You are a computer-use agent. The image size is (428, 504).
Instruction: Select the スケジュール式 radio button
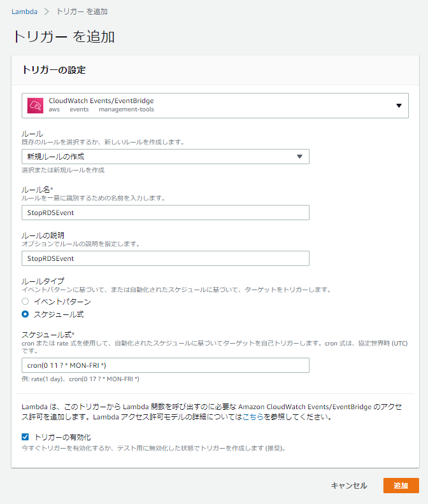pos(25,314)
